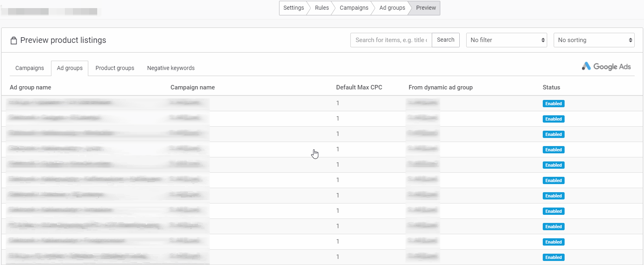Open the Negative keywords tab
Image resolution: width=644 pixels, height=265 pixels.
(171, 68)
